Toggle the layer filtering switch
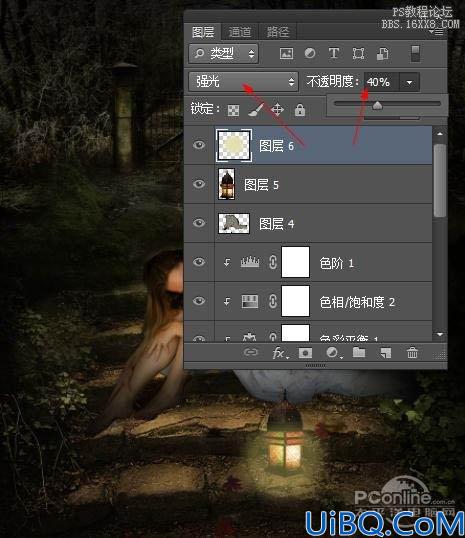The height and width of the screenshot is (538, 465). [x=415, y=54]
